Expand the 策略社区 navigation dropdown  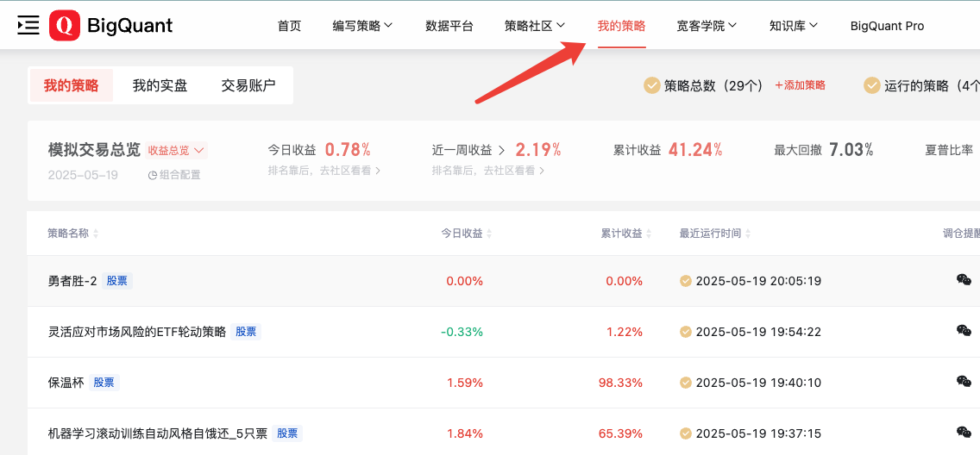coord(535,26)
